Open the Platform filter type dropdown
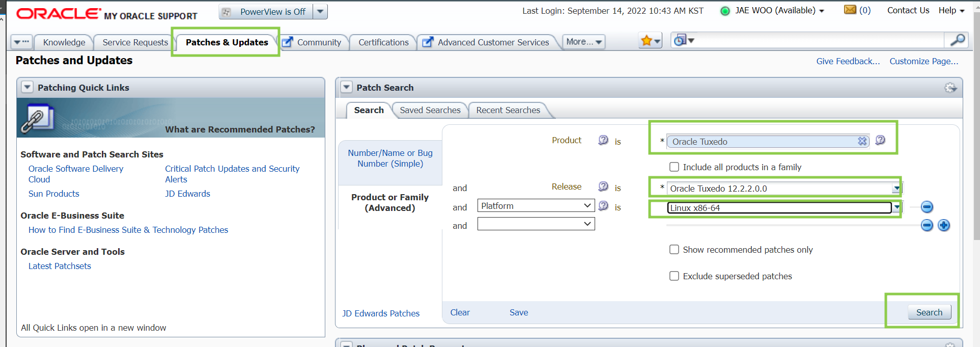The height and width of the screenshot is (347, 980). (x=536, y=205)
